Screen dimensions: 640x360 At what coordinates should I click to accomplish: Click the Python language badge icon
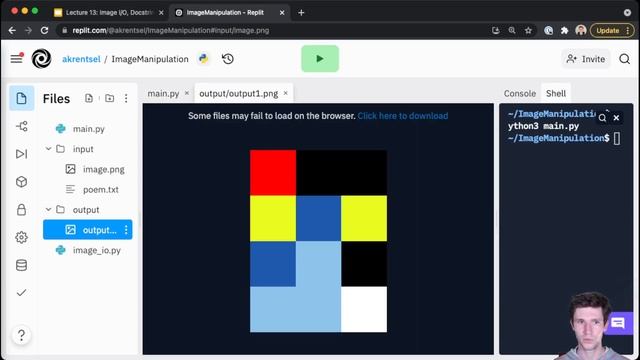(203, 59)
